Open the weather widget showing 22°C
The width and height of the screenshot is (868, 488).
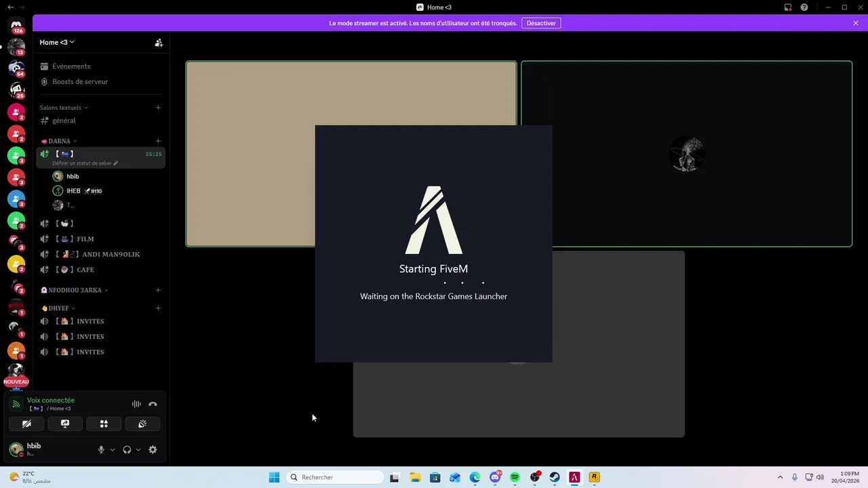30,477
